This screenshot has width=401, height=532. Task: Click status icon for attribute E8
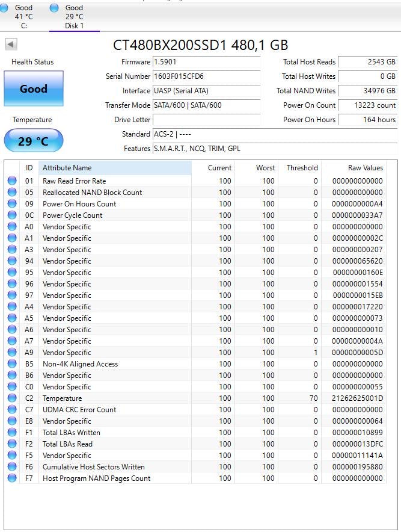[12, 421]
